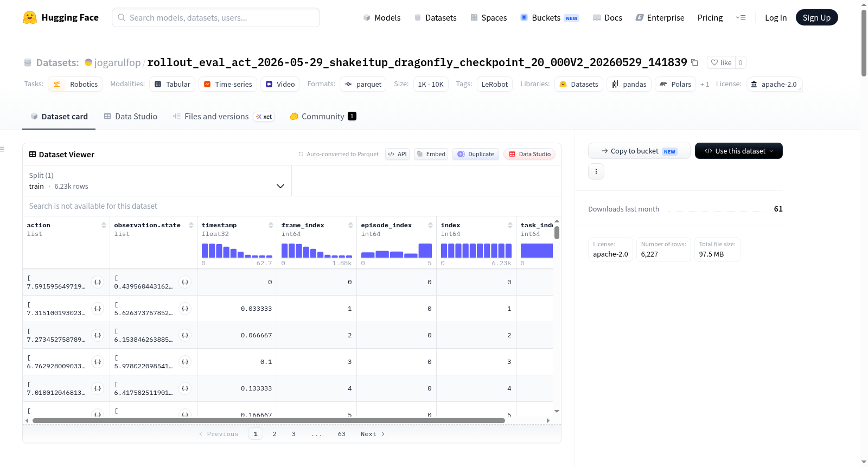The height and width of the screenshot is (467, 868).
Task: Sort by the frame_index column
Action: click(350, 225)
